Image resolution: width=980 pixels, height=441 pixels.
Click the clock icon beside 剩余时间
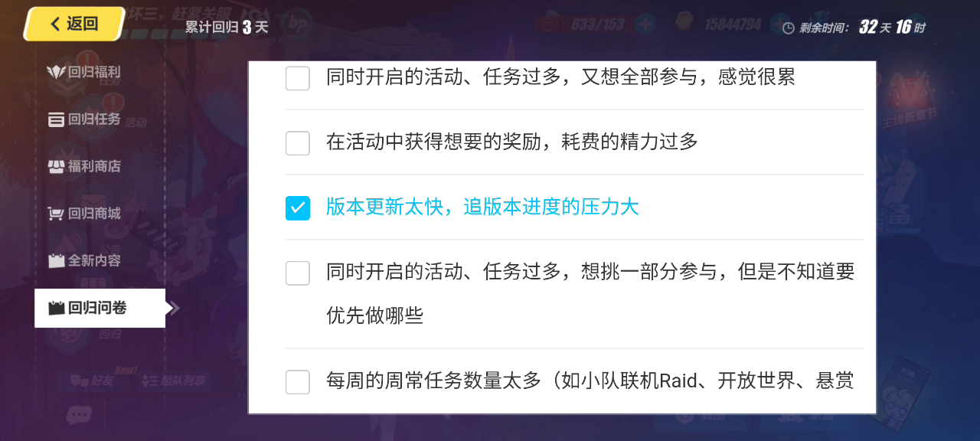click(789, 28)
